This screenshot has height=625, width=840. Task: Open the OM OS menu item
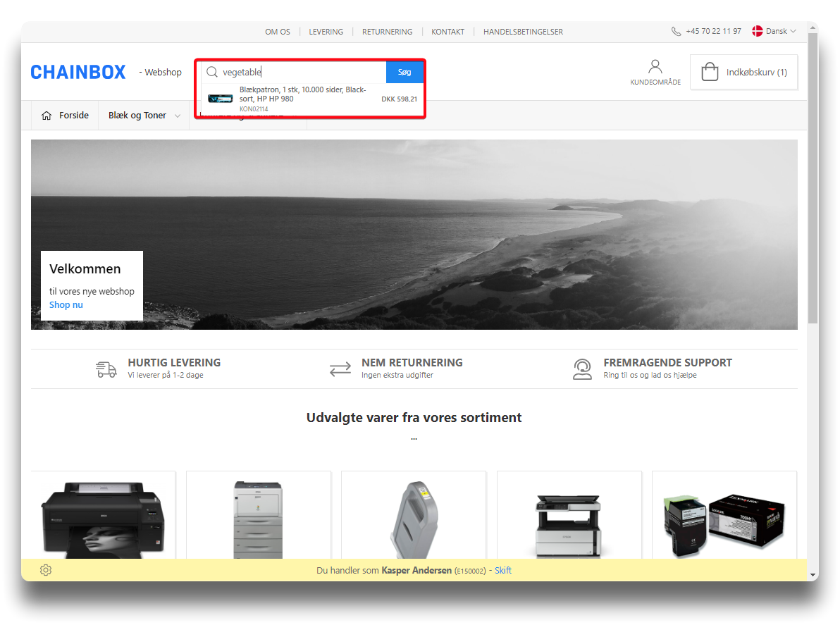tap(277, 32)
